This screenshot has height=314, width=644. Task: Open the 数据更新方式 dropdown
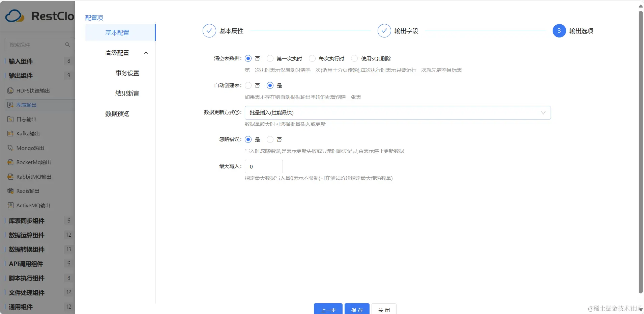coord(397,112)
